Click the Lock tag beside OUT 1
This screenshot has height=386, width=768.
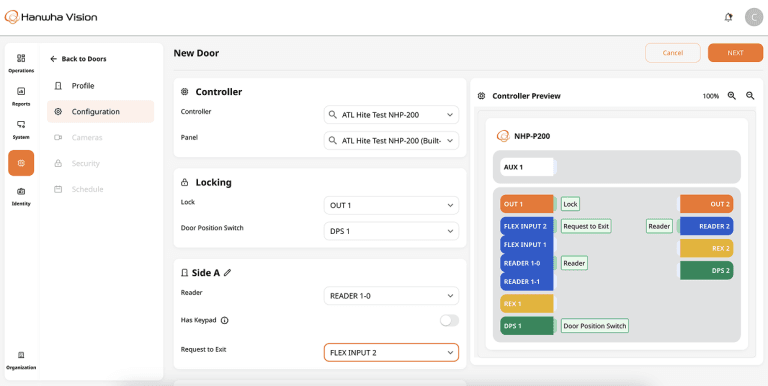(570, 204)
